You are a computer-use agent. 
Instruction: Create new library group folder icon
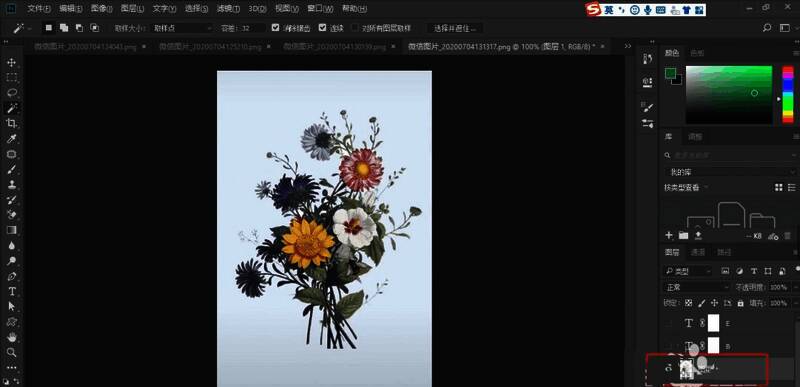[684, 235]
